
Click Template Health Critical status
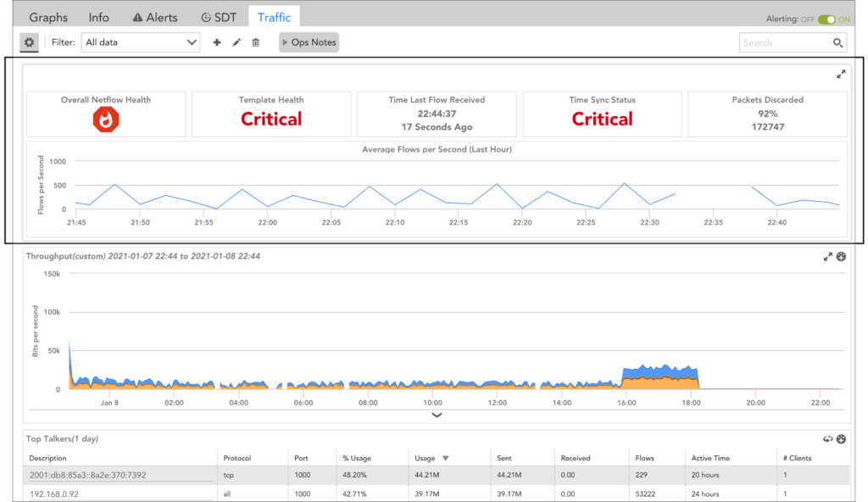pyautogui.click(x=271, y=119)
